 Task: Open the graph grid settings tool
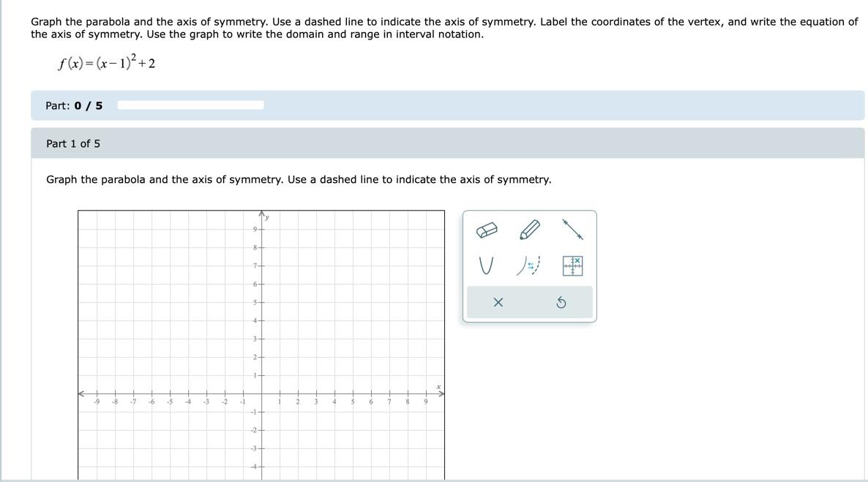(x=572, y=266)
